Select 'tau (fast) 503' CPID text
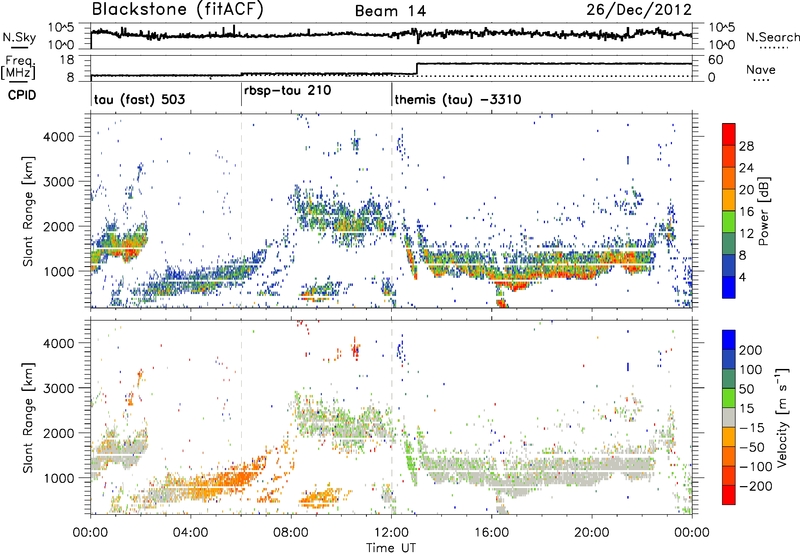The width and height of the screenshot is (800, 554). (139, 99)
